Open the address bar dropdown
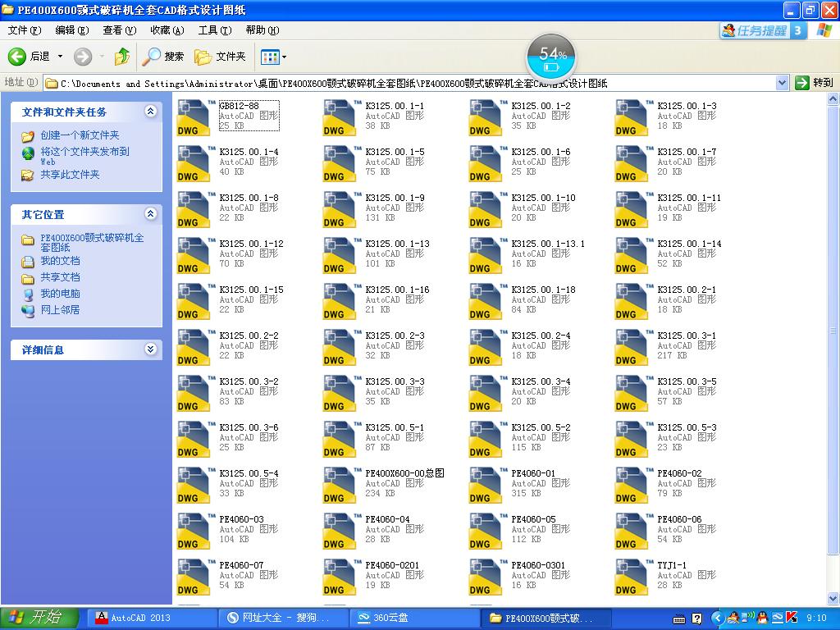Screen dimensions: 840x630 [782, 83]
